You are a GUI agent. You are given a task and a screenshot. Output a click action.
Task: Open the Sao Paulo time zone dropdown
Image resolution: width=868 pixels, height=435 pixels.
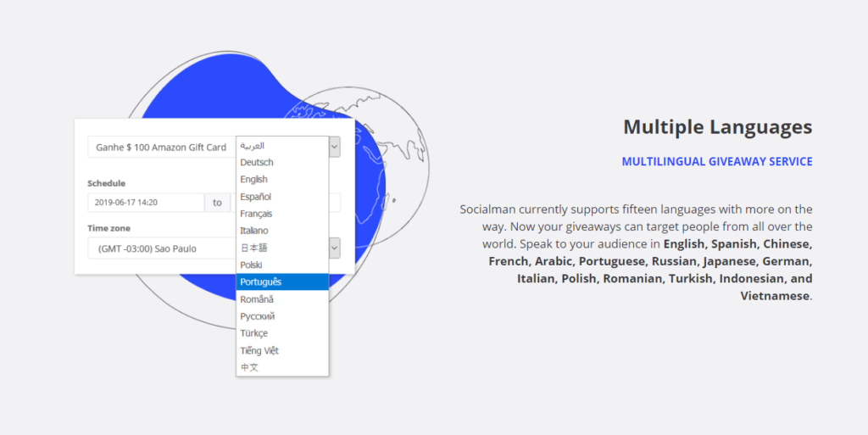pos(334,248)
